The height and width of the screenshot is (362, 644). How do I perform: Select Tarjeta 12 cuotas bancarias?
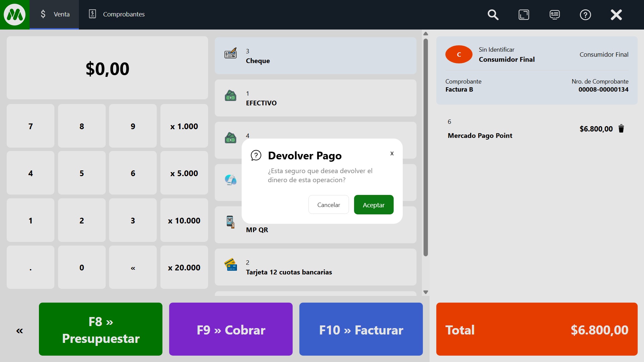pyautogui.click(x=315, y=267)
